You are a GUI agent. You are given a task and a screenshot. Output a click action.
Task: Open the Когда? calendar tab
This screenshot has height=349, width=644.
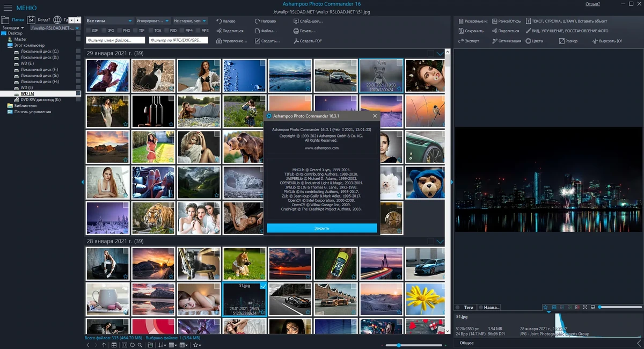[x=39, y=20]
